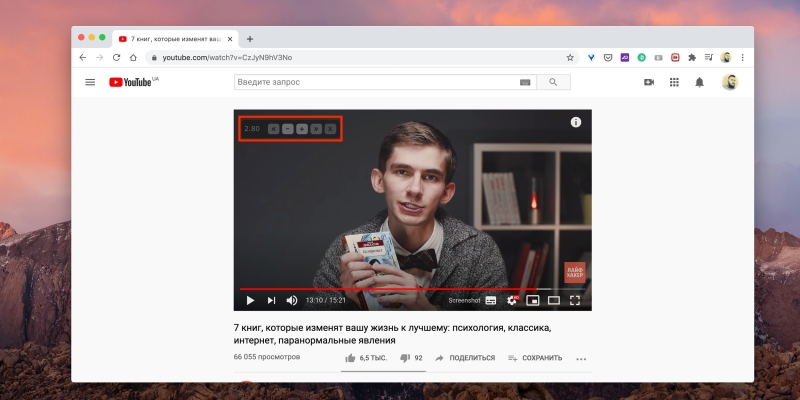Screen dimensions: 800x400
Task: Enter full screen mode
Action: tap(575, 301)
